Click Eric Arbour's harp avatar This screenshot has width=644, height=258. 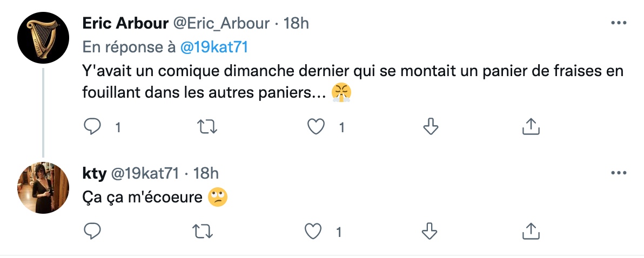pyautogui.click(x=43, y=38)
